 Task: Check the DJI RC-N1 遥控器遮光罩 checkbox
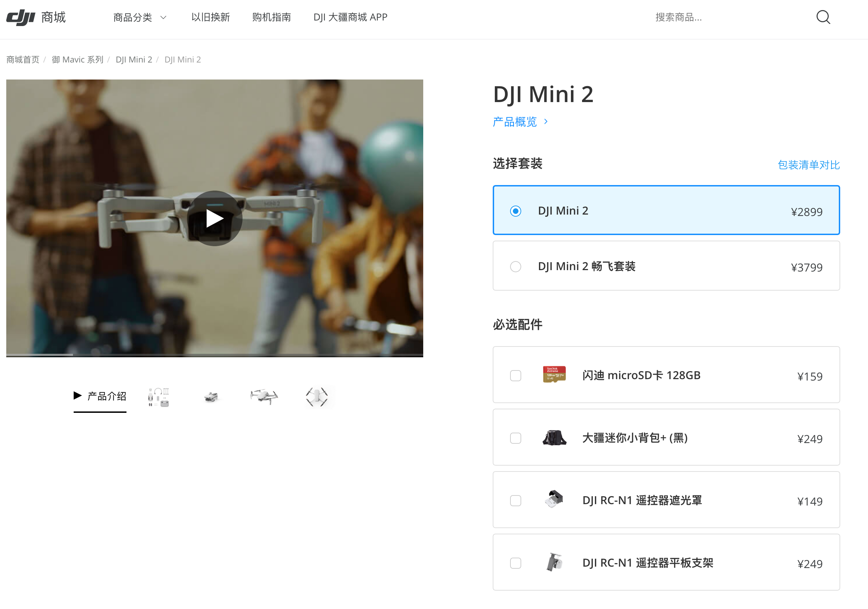pyautogui.click(x=515, y=501)
